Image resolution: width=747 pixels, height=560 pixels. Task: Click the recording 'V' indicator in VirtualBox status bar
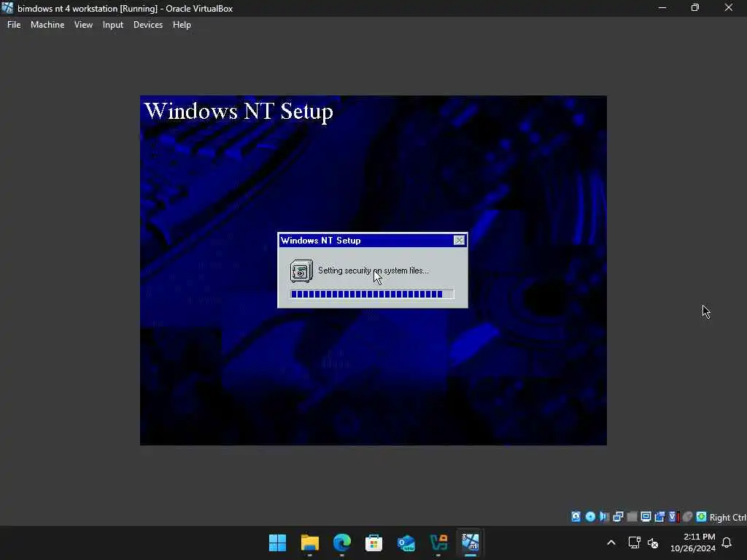click(x=673, y=517)
